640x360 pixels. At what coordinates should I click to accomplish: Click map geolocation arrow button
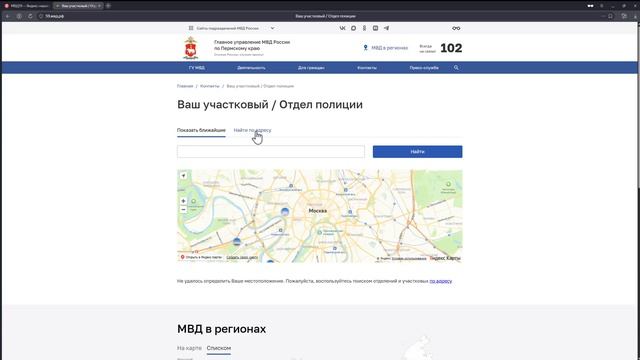(x=183, y=176)
